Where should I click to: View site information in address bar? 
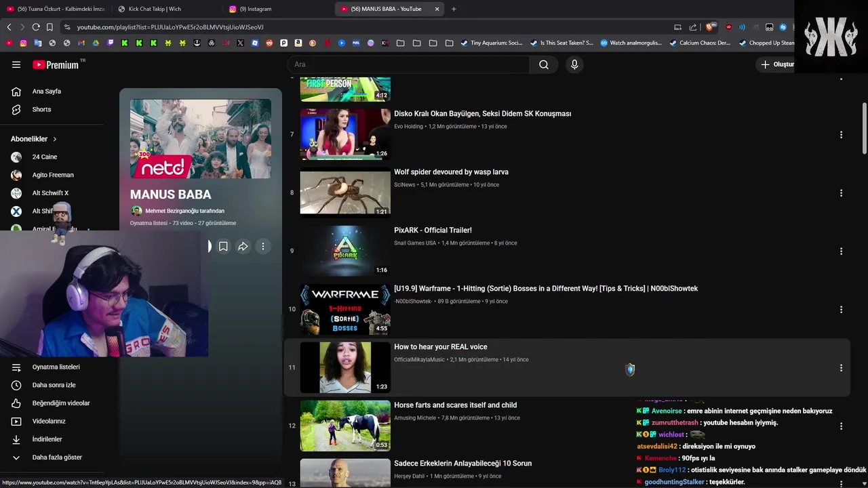coord(66,27)
